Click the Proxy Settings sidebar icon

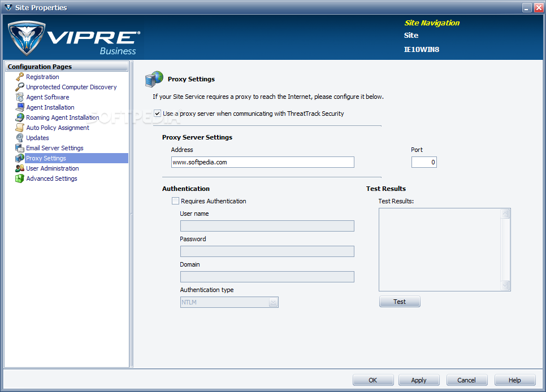pos(20,158)
